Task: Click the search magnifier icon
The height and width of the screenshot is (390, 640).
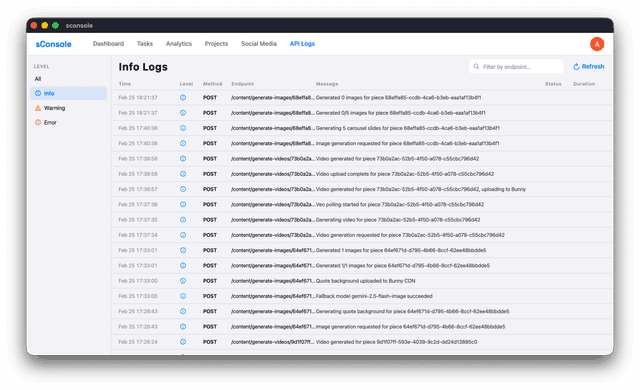Action: point(476,66)
